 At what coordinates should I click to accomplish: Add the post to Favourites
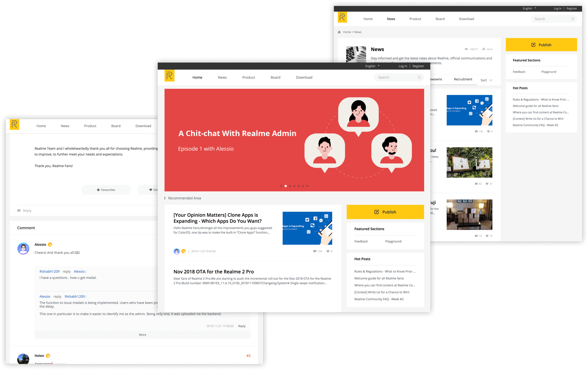[x=106, y=190]
